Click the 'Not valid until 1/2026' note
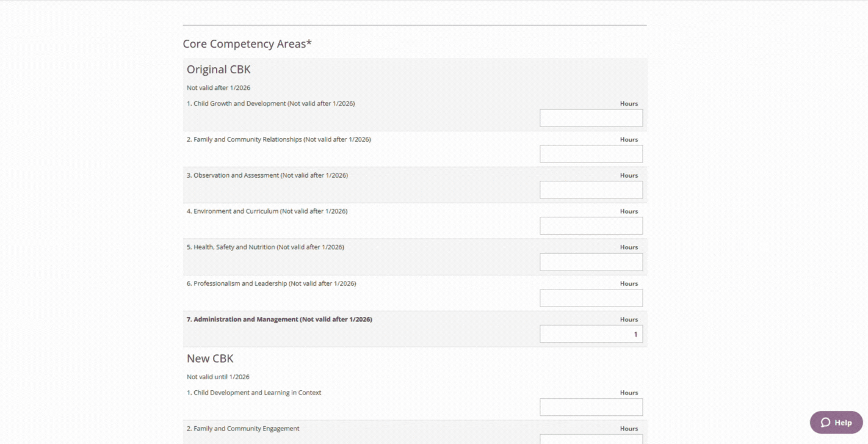The height and width of the screenshot is (444, 868). [218, 377]
